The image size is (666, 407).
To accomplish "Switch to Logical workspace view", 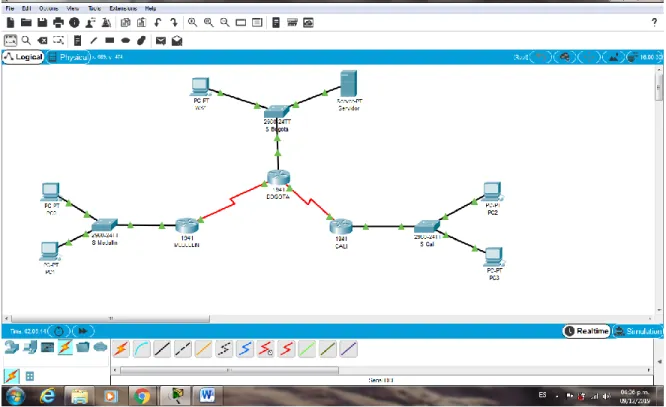I will coord(23,57).
